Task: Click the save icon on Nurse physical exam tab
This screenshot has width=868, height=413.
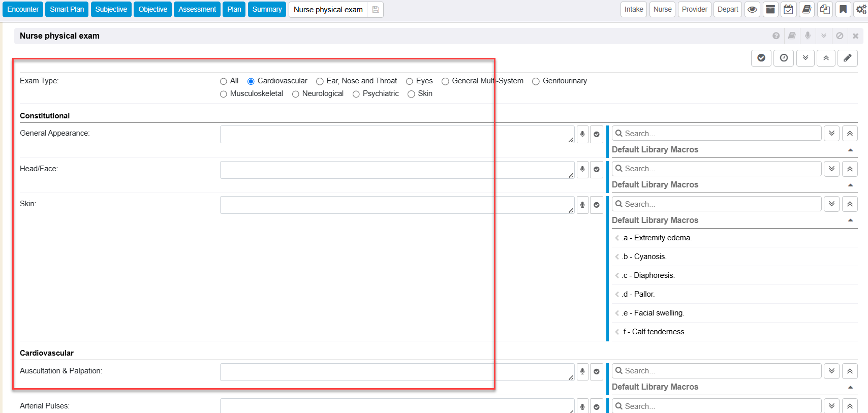Action: click(x=376, y=10)
